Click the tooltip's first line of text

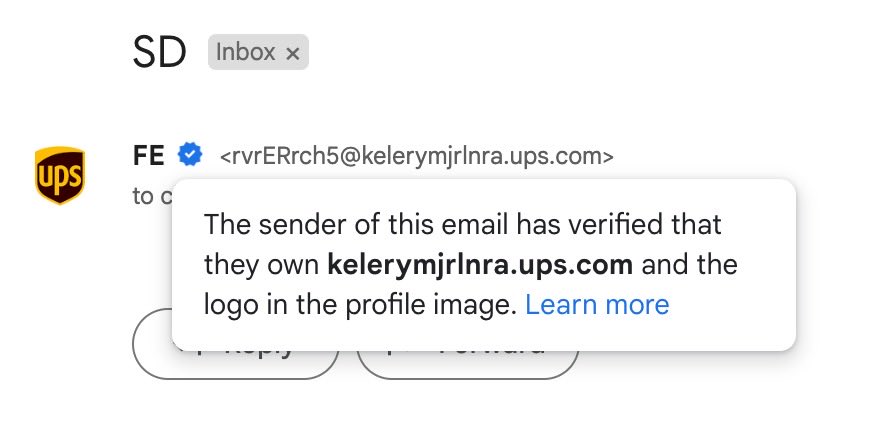click(462, 224)
